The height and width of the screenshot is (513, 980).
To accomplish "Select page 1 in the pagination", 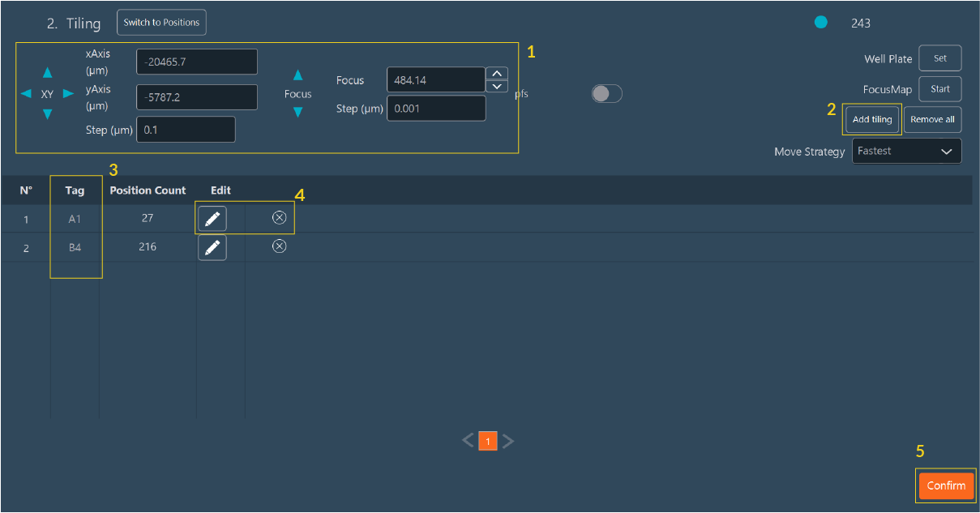I will [x=488, y=440].
